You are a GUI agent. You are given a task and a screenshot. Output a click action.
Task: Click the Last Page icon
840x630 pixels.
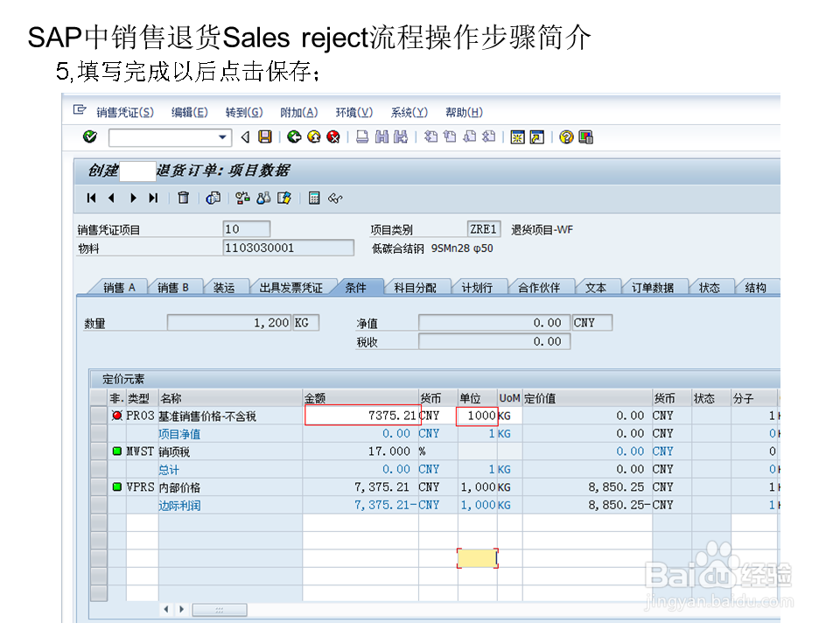(x=488, y=137)
